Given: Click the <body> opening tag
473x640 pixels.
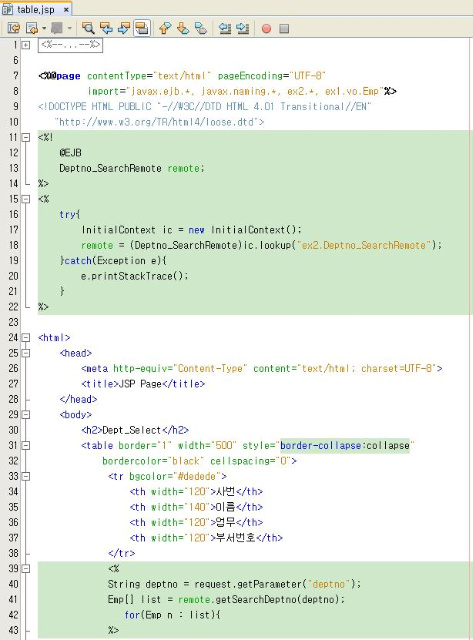Looking at the screenshot, I should pyautogui.click(x=76, y=415).
